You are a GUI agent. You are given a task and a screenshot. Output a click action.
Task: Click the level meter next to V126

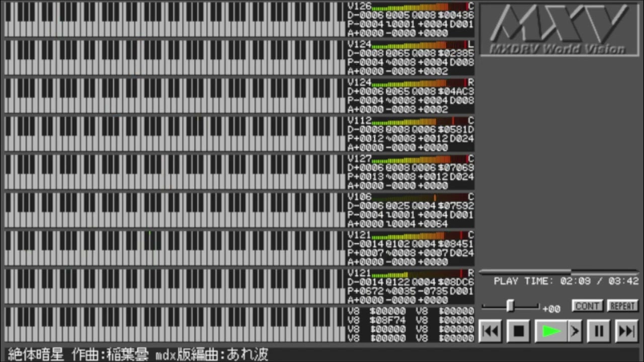pyautogui.click(x=420, y=7)
